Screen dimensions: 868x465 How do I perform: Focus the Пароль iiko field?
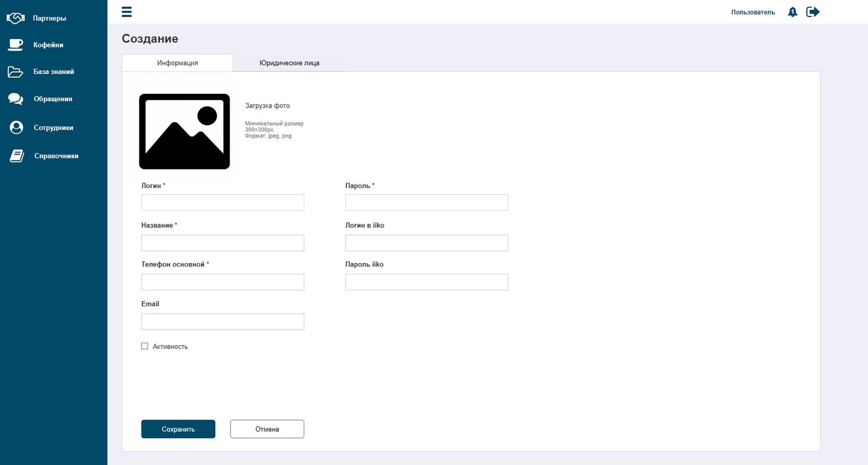[427, 282]
